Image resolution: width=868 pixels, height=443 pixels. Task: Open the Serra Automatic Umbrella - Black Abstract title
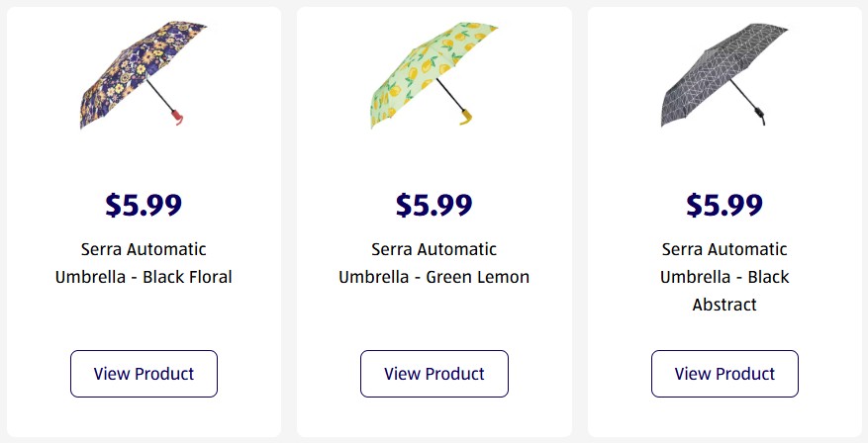724,277
